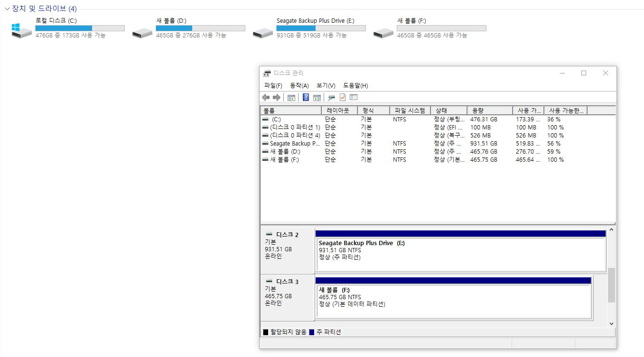Click the red checkmark sheet toolbar icon
This screenshot has width=644, height=357.
click(x=343, y=98)
